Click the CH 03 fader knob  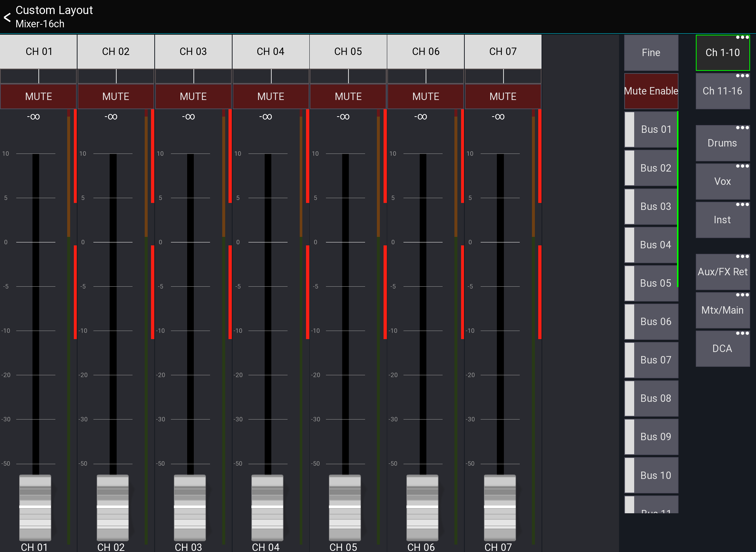pyautogui.click(x=190, y=507)
